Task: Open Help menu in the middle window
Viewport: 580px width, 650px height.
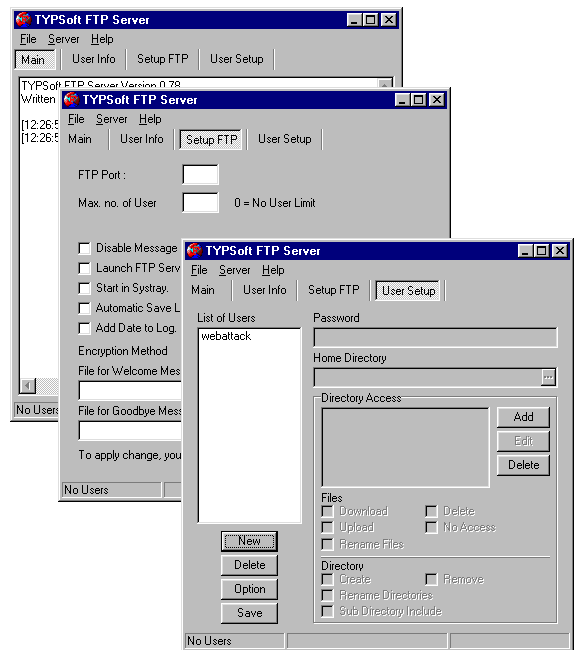Action: (150, 119)
